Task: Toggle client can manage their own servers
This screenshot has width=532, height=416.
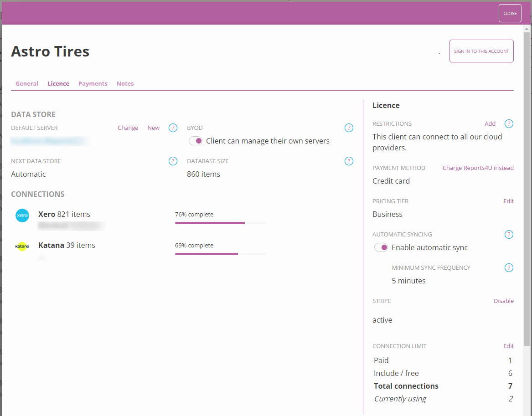Action: tap(196, 141)
